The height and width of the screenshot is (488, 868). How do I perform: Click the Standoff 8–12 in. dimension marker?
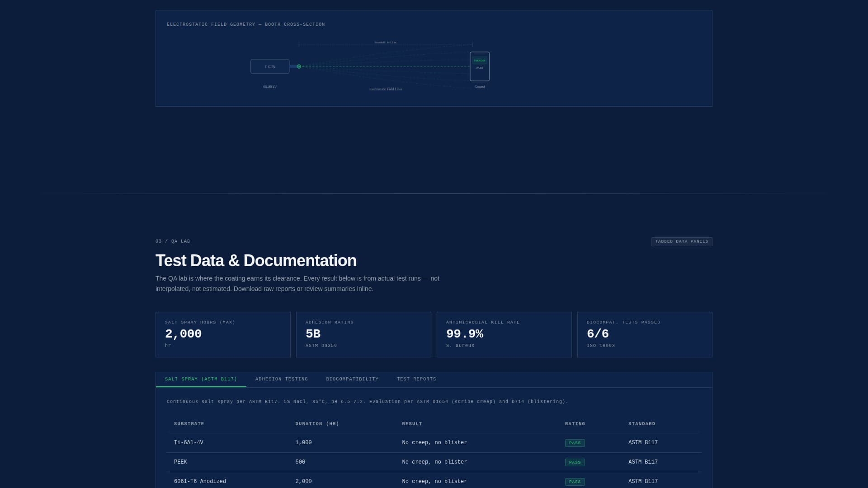coord(385,42)
